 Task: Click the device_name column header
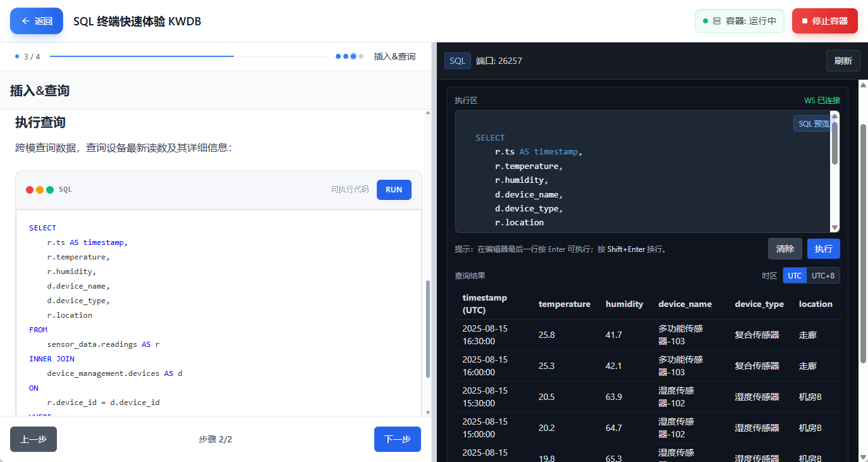pos(685,304)
